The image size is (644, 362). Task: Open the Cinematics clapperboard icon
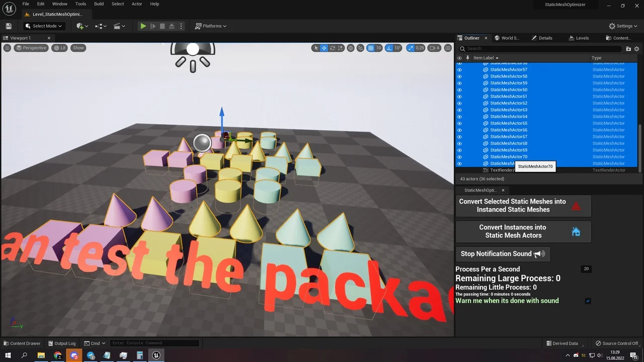[117, 26]
